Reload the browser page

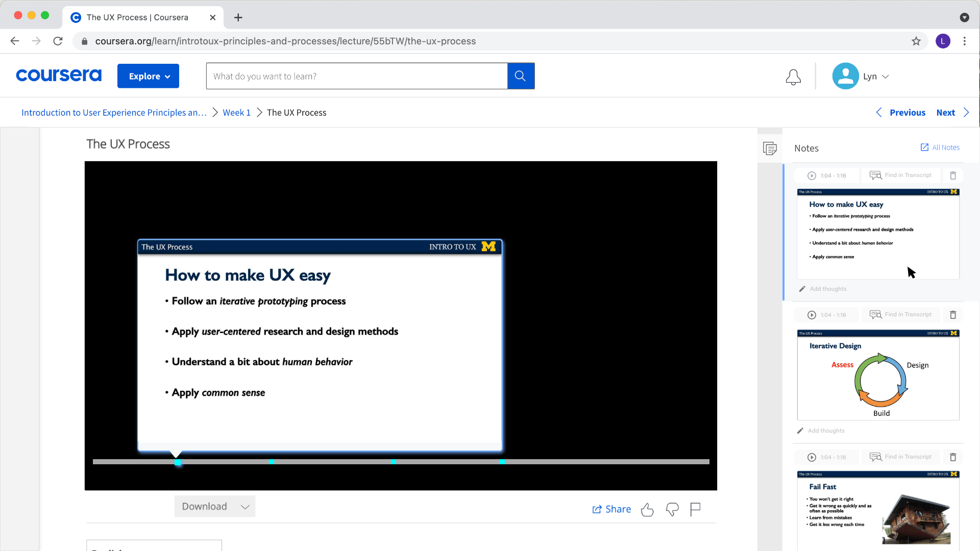58,41
